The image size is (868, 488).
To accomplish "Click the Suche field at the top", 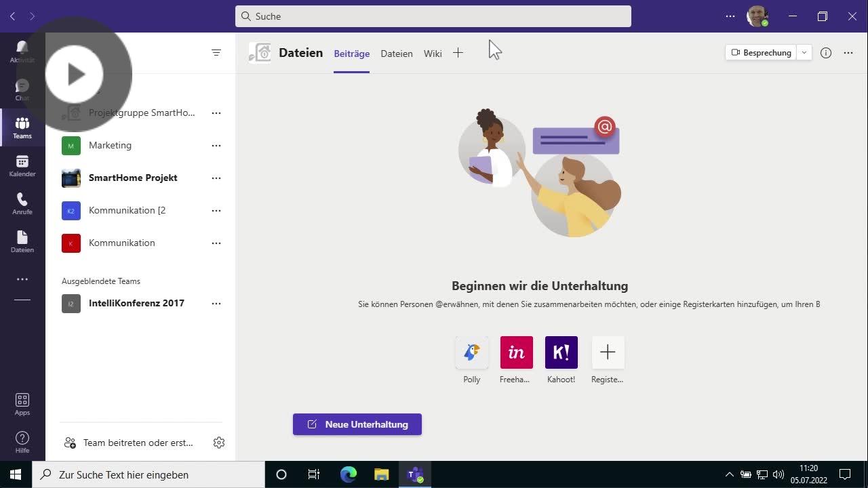I will 433,16.
